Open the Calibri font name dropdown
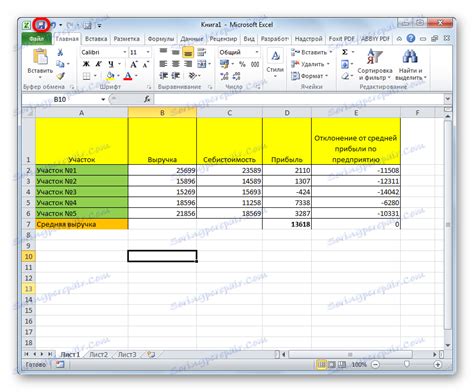 pos(124,52)
